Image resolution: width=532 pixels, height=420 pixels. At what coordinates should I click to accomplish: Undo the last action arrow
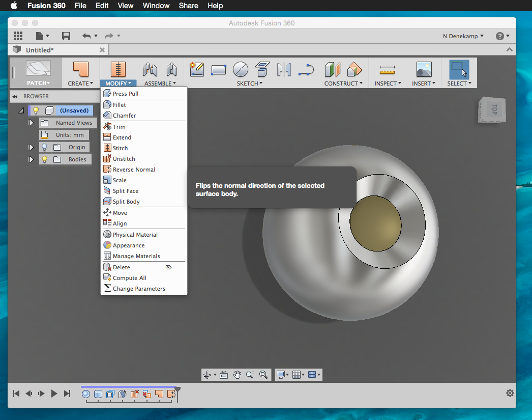coord(86,36)
